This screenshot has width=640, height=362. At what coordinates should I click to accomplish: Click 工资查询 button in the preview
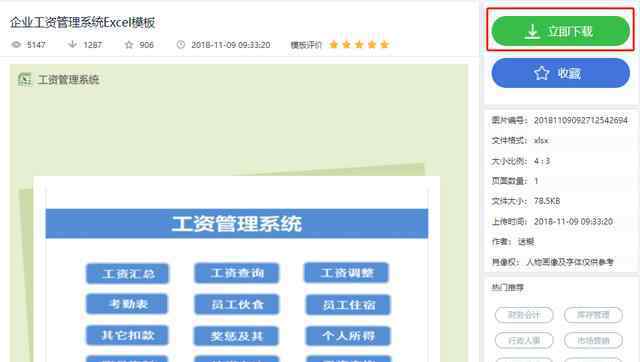tap(237, 273)
